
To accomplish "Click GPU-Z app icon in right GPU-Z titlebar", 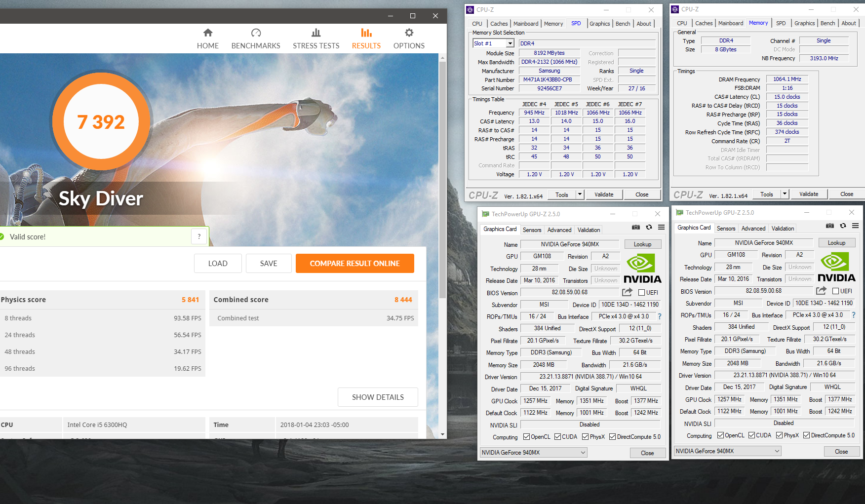I will click(x=679, y=212).
